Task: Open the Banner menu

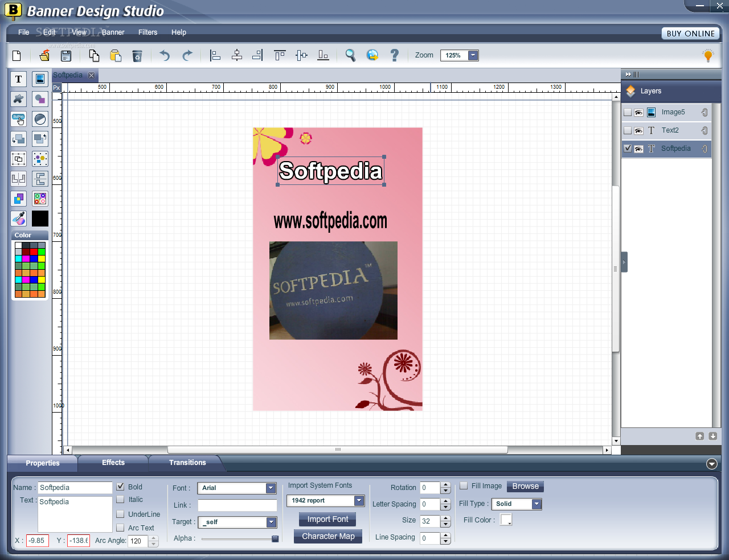Action: click(x=113, y=32)
